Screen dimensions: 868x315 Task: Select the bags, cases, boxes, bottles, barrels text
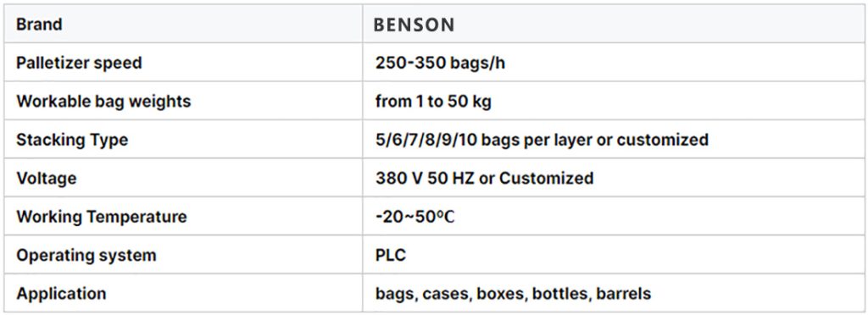pos(513,294)
